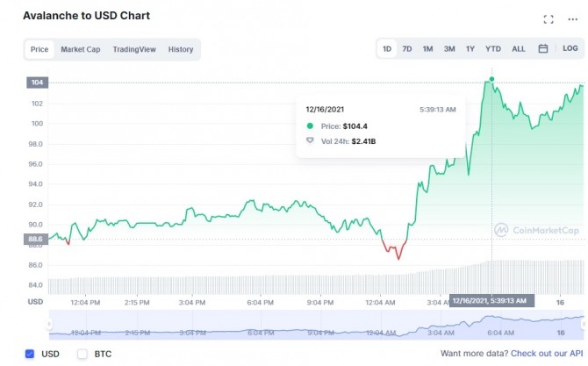588x366 pixels.
Task: Choose the 1D time range
Action: coord(387,49)
